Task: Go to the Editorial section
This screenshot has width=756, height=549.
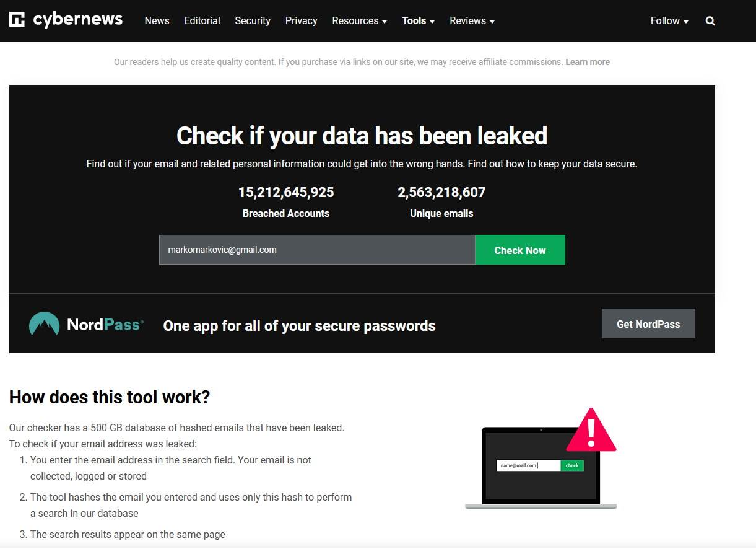Action: click(x=202, y=20)
